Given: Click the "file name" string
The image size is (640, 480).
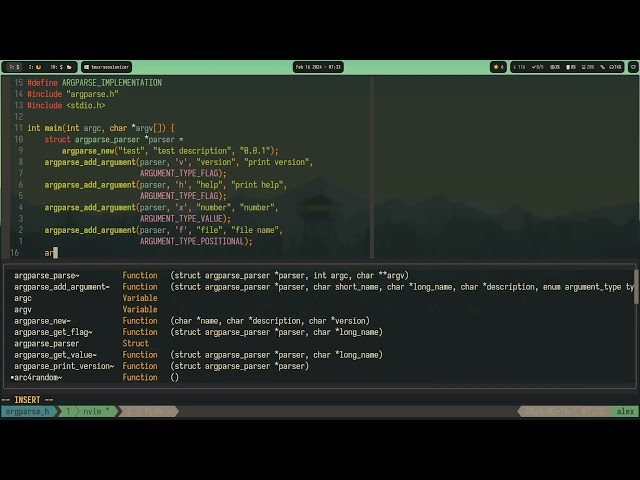Looking at the screenshot, I should (x=255, y=230).
